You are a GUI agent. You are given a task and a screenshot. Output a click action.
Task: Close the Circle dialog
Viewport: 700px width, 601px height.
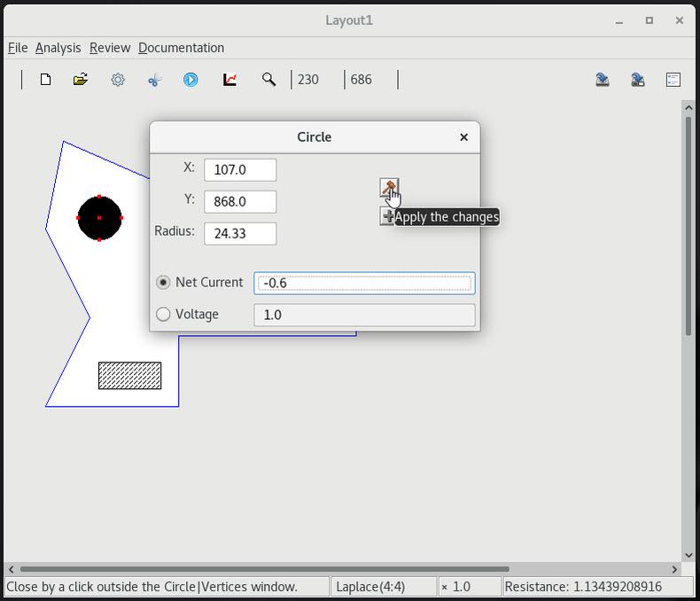pyautogui.click(x=463, y=137)
